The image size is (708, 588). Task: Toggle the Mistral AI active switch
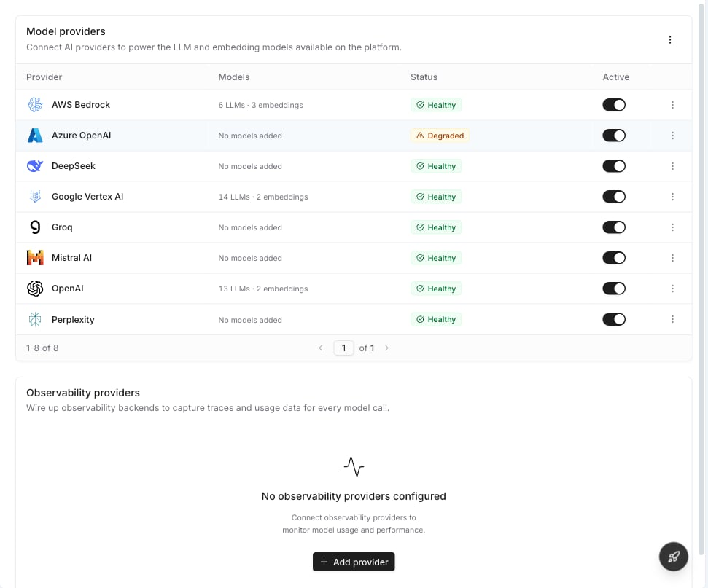[614, 258]
